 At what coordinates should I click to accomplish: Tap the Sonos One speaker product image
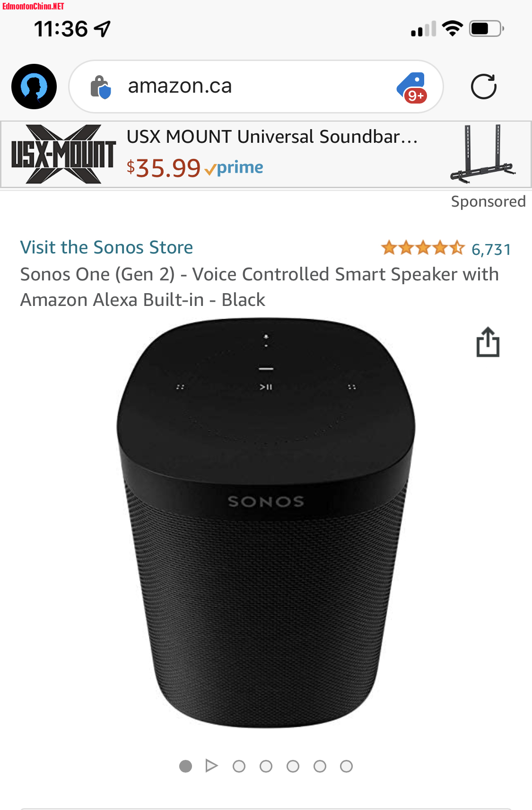coord(266,523)
